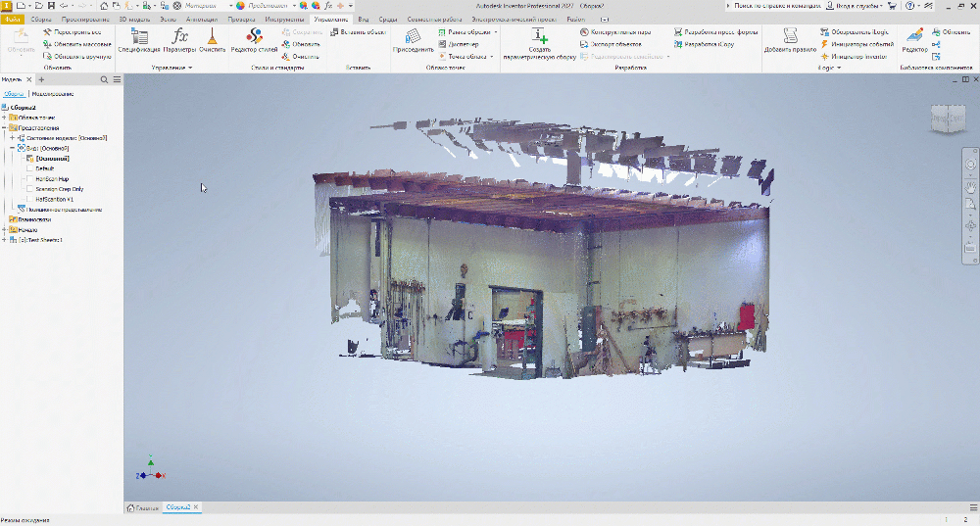Click Обновить массовые in ribbon
Image resolution: width=980 pixels, height=526 pixels.
[x=76, y=44]
